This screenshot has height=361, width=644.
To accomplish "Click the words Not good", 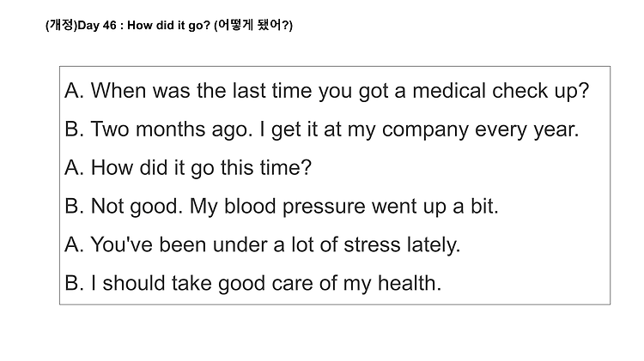I will click(137, 207).
